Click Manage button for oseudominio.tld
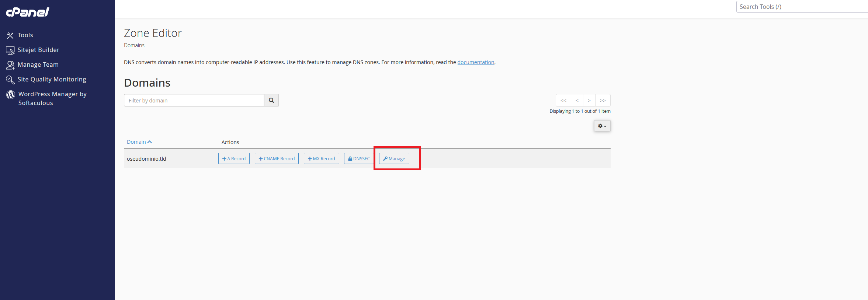This screenshot has height=300, width=868. (394, 158)
